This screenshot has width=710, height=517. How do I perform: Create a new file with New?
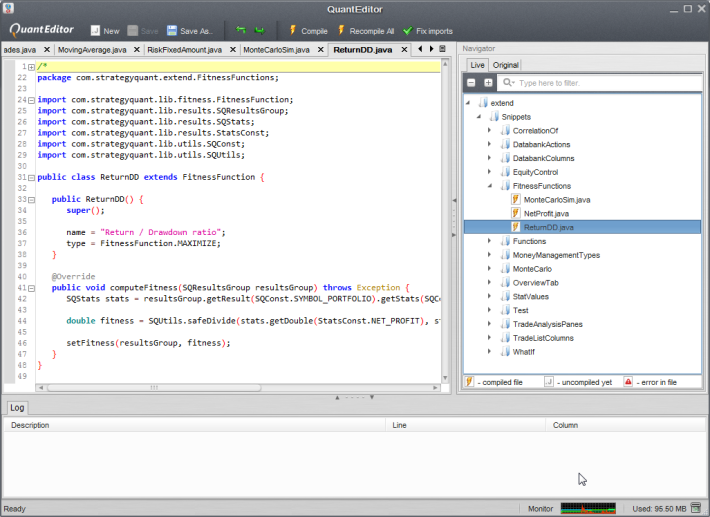(x=105, y=31)
